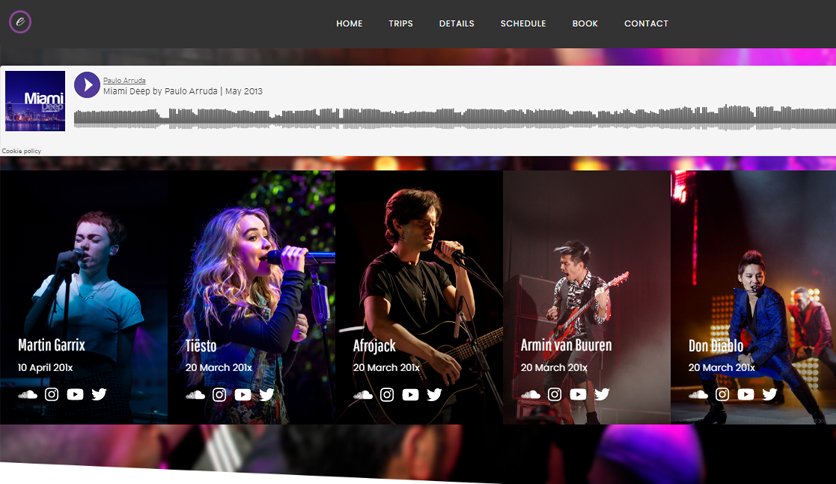Open Martin Garrix's SoundCloud icon
Screen dimensions: 836x484
coord(28,394)
